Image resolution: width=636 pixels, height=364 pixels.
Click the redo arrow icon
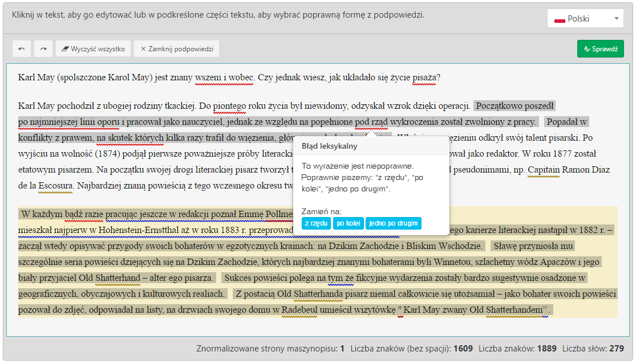coord(43,49)
